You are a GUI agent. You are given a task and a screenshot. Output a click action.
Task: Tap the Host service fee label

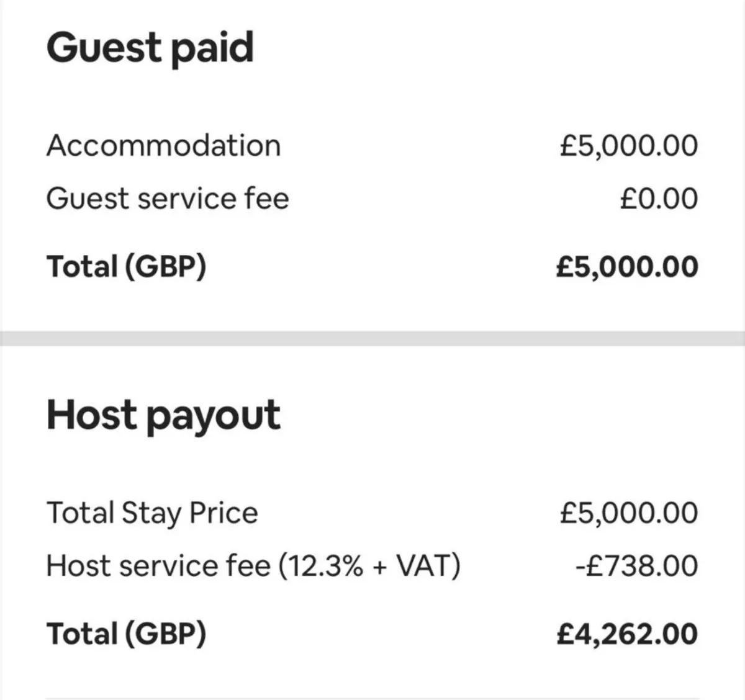point(253,566)
